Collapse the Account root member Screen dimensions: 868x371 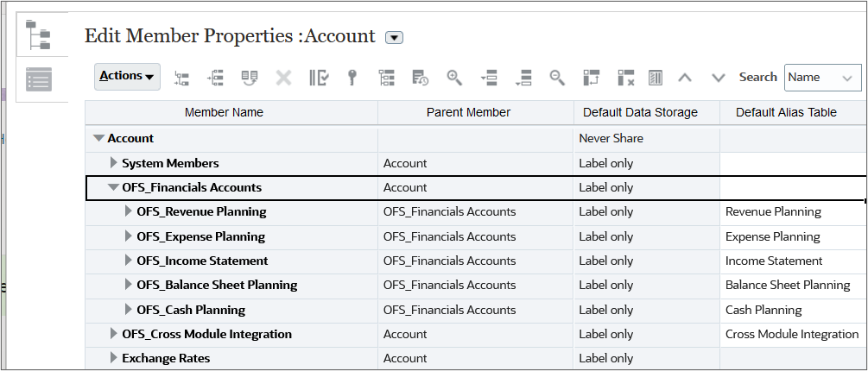98,139
